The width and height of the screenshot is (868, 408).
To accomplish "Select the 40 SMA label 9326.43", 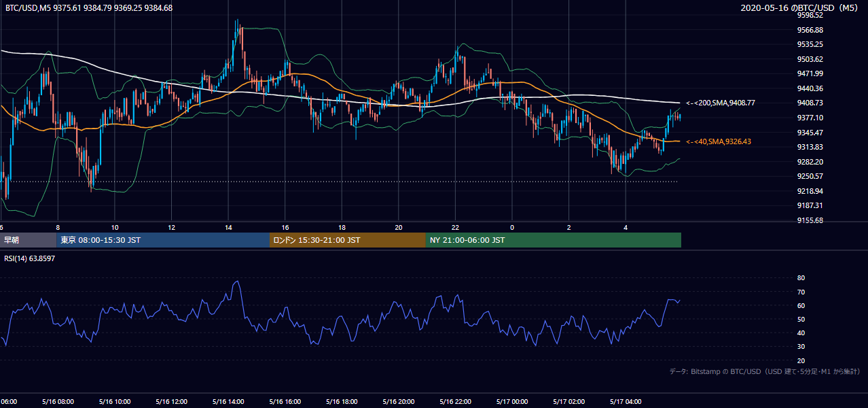I will point(718,141).
